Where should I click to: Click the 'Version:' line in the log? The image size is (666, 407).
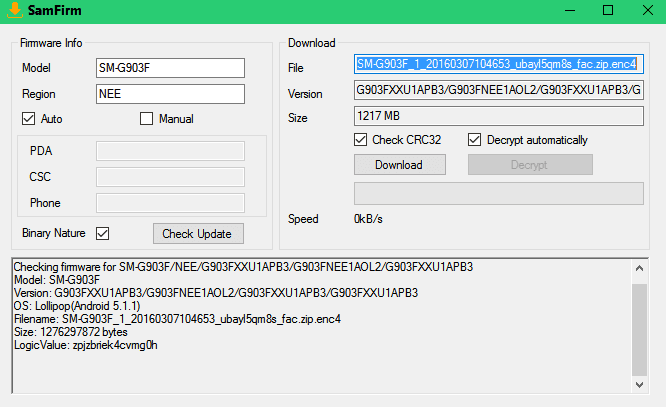[216, 293]
